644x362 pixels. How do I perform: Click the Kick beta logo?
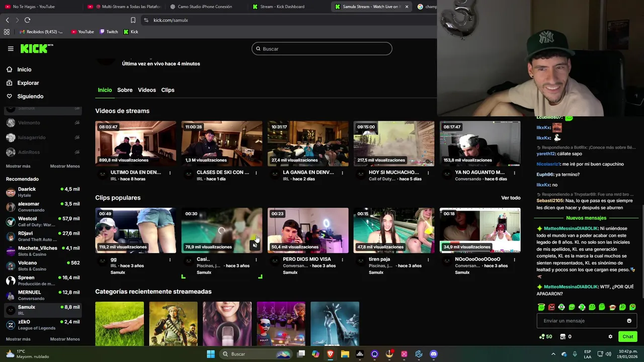36,48
